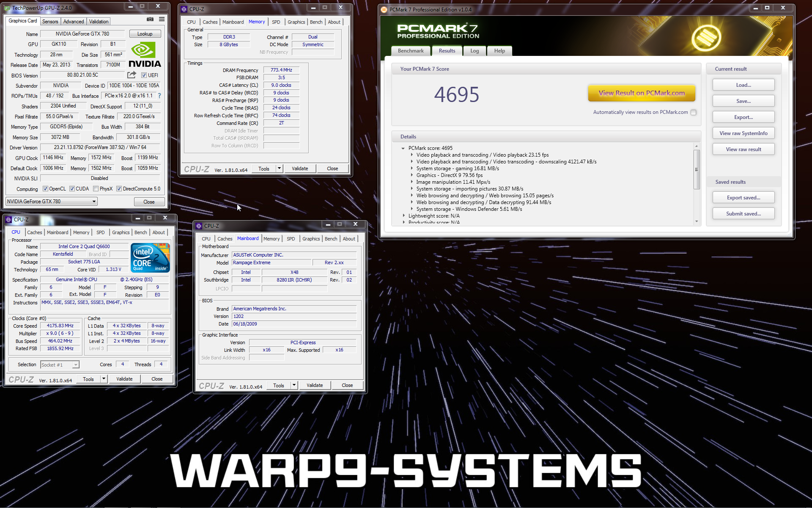Image resolution: width=812 pixels, height=508 pixels.
Task: Click Submit saved... button
Action: tap(743, 214)
